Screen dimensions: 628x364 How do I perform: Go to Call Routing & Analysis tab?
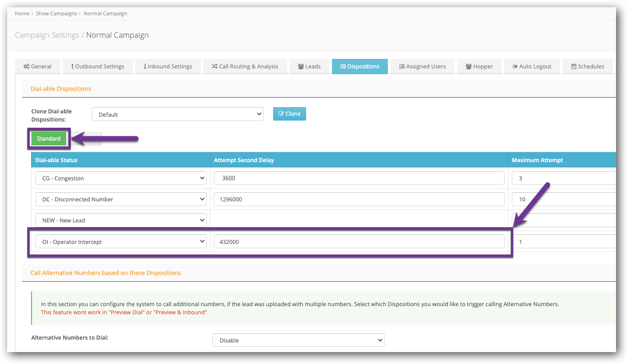pyautogui.click(x=245, y=66)
